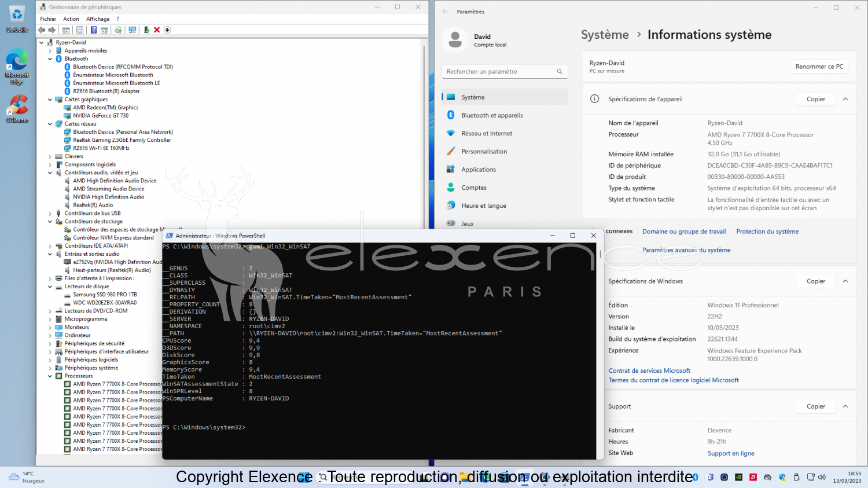The width and height of the screenshot is (868, 488).
Task: Click the Renommer ce PC button
Action: [819, 67]
